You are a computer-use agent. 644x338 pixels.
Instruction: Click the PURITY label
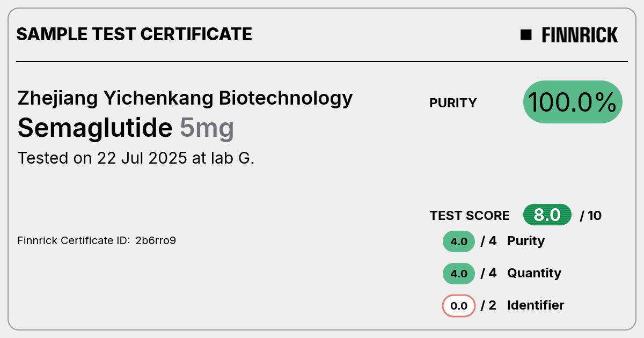pos(453,103)
